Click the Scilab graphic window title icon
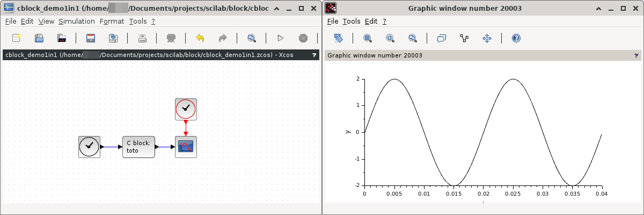 [331, 8]
